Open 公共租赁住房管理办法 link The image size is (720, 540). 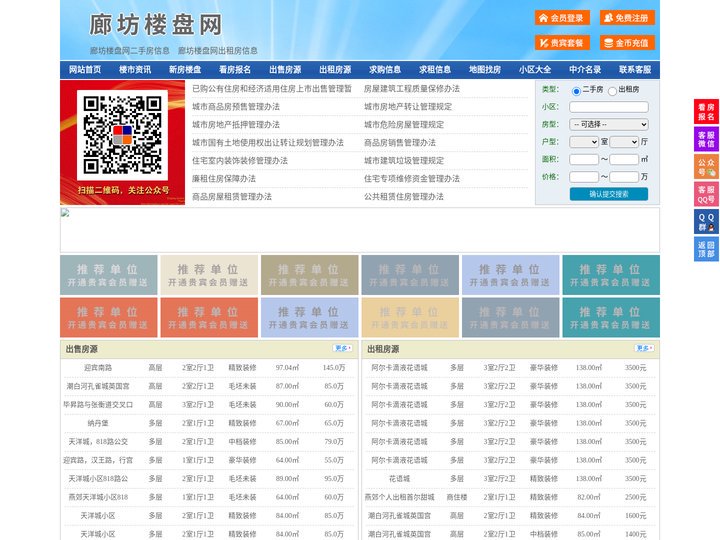(404, 197)
